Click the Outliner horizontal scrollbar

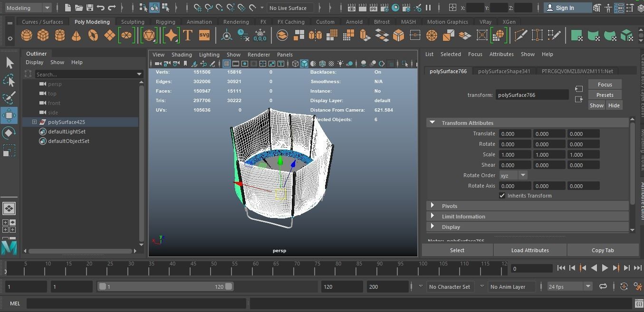(81, 251)
